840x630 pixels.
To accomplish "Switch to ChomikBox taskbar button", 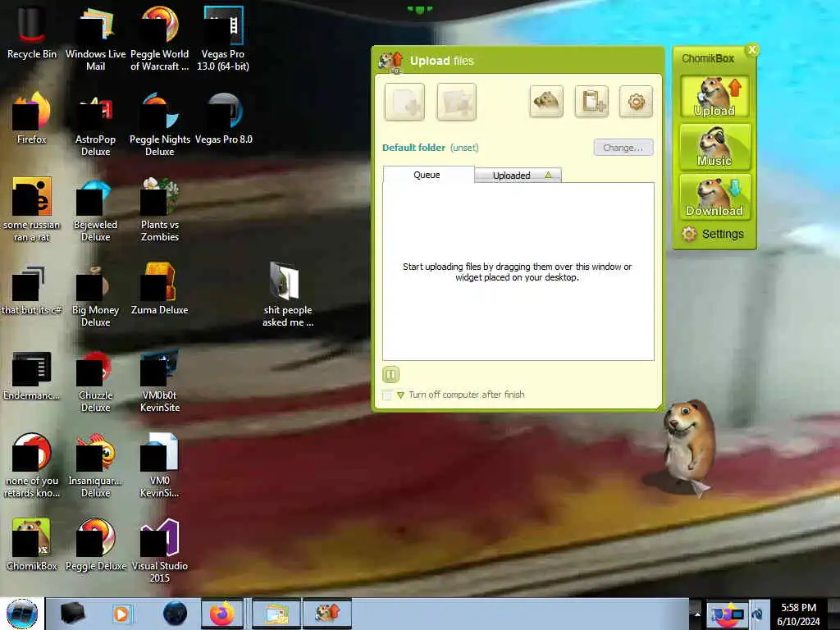I will [x=327, y=614].
